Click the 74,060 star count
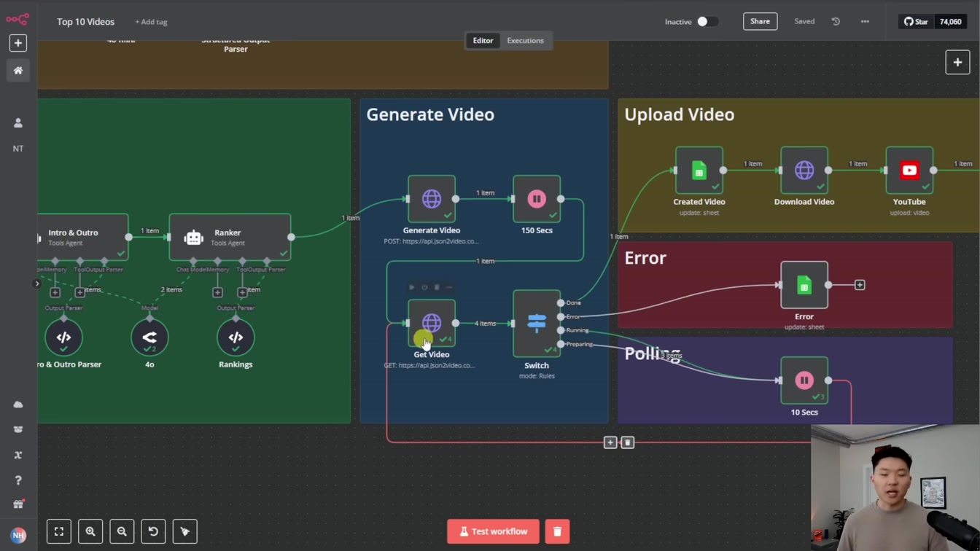 pos(951,21)
